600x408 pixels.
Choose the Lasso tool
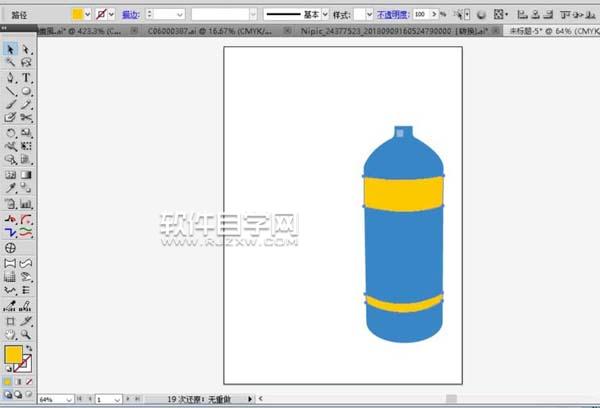click(x=26, y=62)
